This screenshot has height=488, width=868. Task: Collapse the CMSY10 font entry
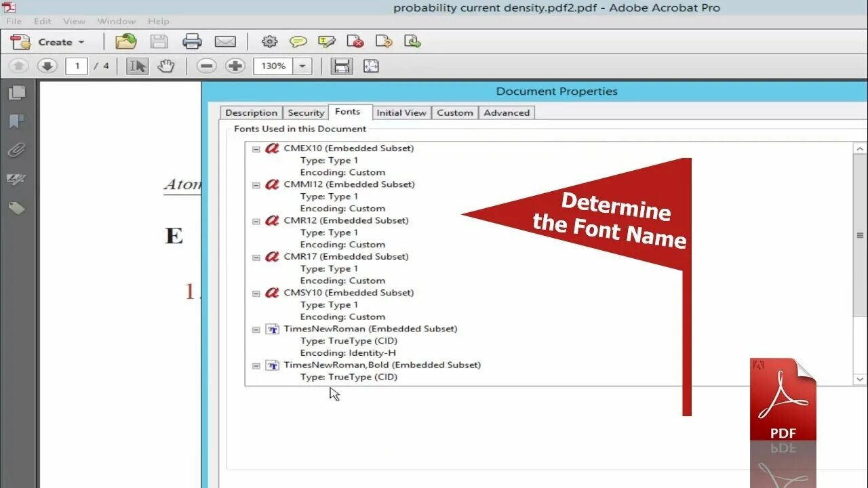256,293
